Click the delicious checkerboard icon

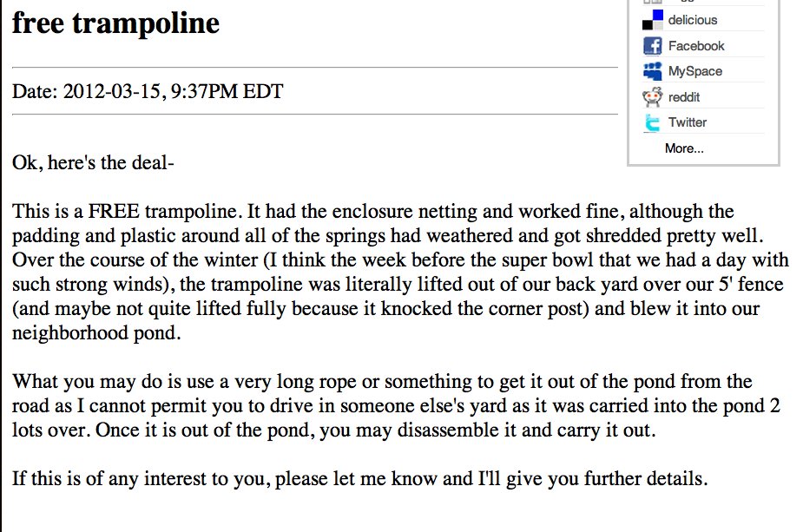(653, 20)
